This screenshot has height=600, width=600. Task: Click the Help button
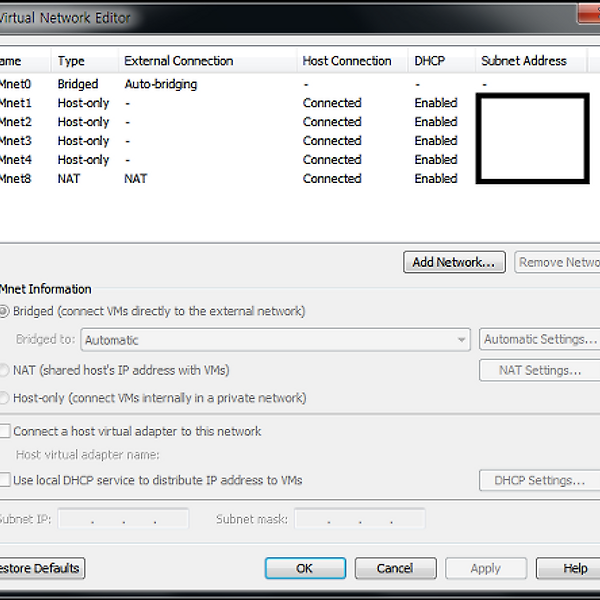click(572, 568)
